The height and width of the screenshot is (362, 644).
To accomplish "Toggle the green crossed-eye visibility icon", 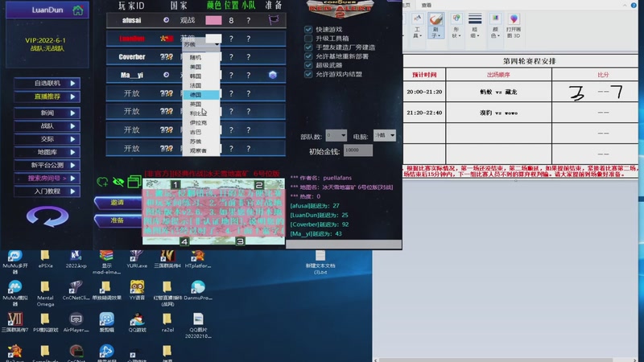I will tap(118, 182).
